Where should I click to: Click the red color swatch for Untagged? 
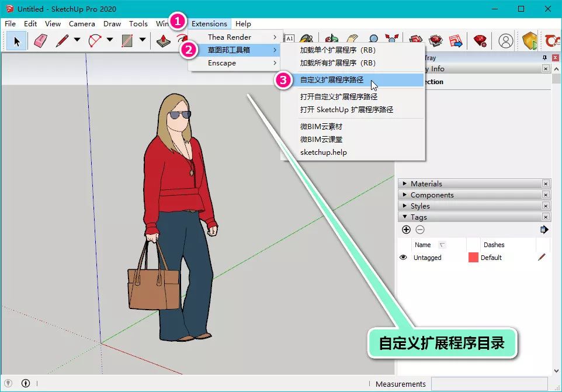click(473, 257)
